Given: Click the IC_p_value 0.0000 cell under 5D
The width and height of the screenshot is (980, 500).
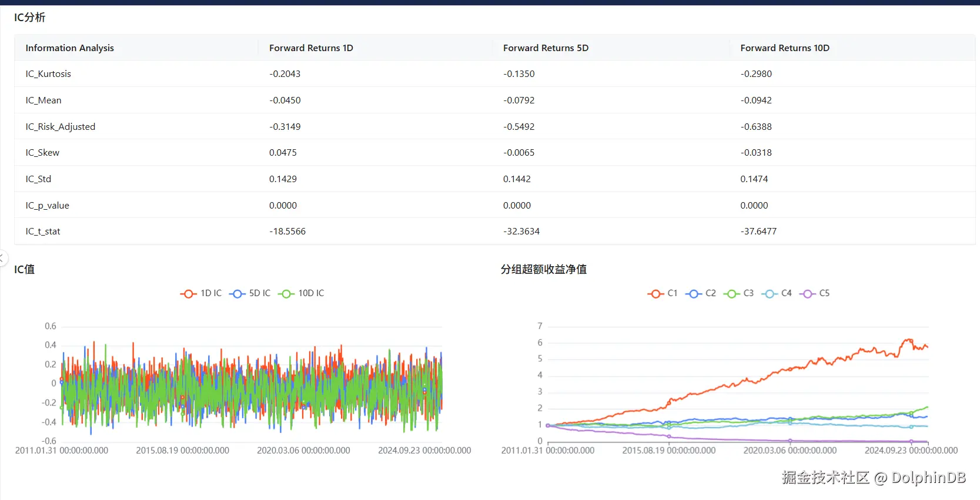Looking at the screenshot, I should (517, 206).
